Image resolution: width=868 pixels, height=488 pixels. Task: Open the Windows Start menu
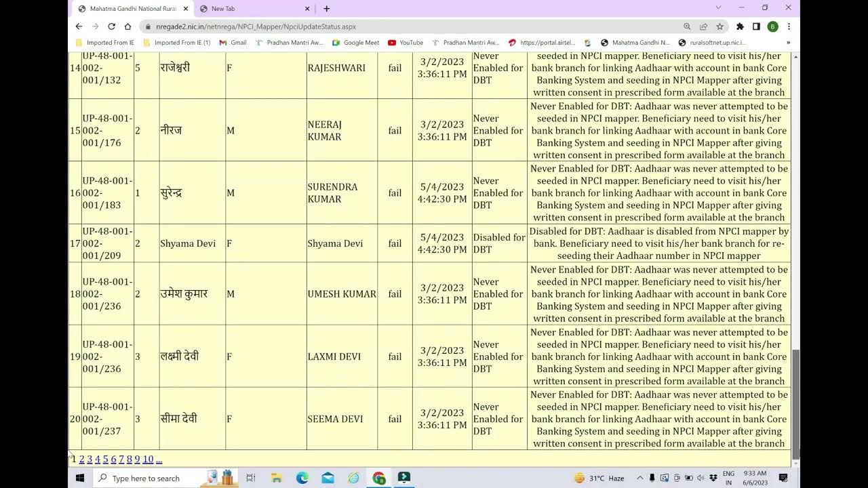[79, 478]
